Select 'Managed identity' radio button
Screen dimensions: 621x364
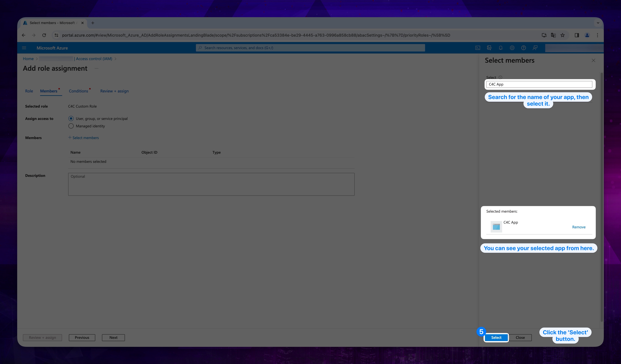pos(71,126)
